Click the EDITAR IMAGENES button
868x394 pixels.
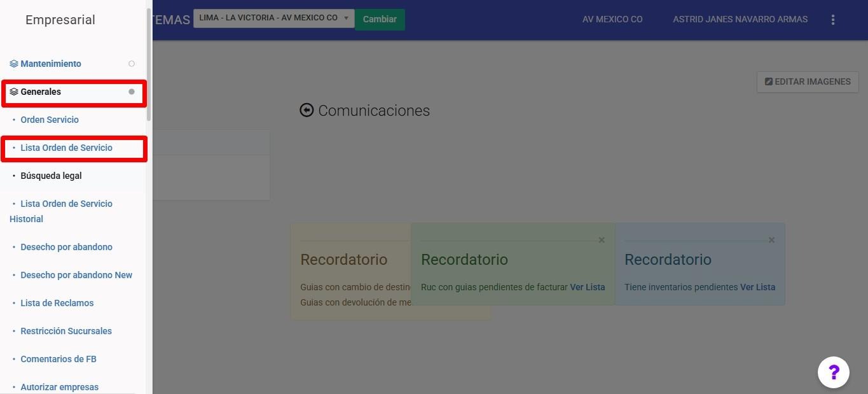point(807,81)
